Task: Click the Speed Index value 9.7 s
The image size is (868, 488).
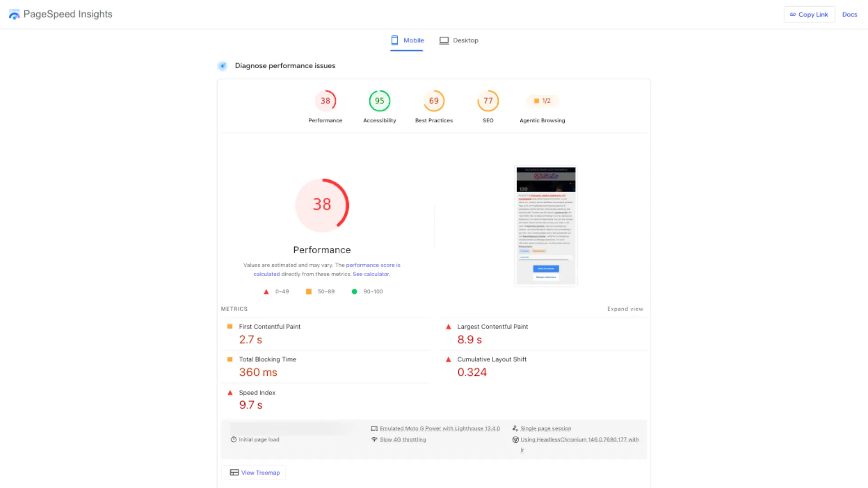Action: click(250, 405)
